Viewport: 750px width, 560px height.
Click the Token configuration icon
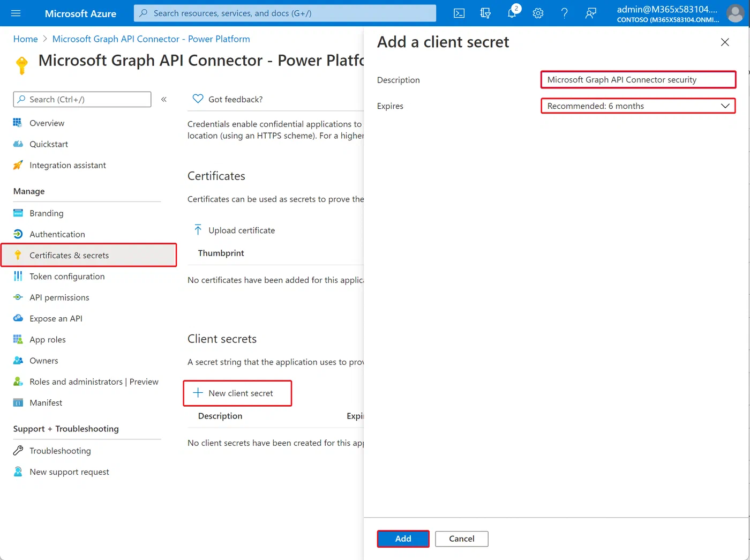(18, 277)
